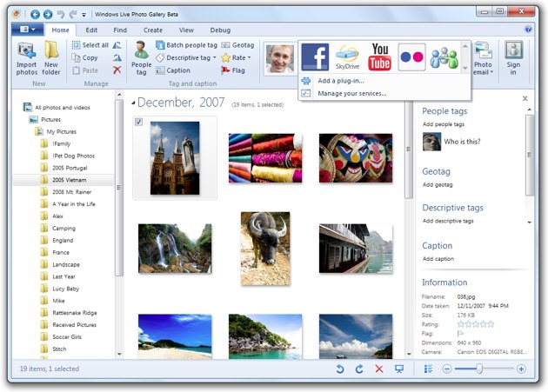Adjust the thumbnail zoom slider
The image size is (548, 392).
[478, 369]
